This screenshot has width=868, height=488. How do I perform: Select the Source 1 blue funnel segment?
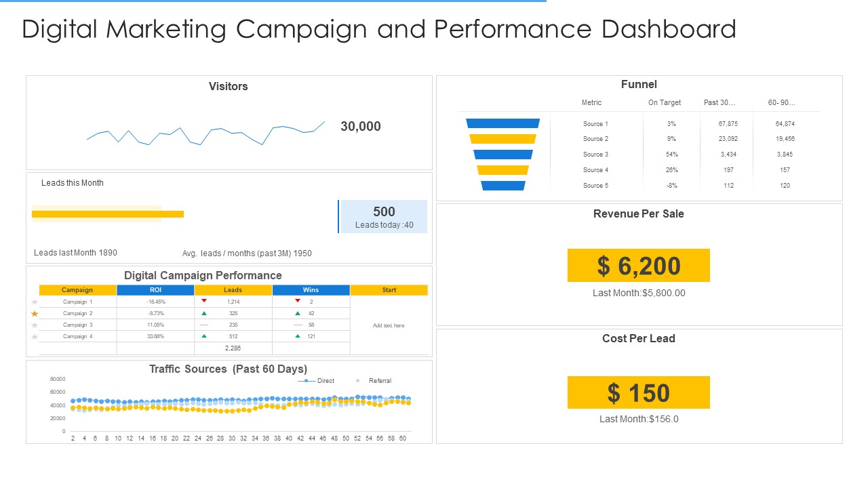(x=502, y=123)
